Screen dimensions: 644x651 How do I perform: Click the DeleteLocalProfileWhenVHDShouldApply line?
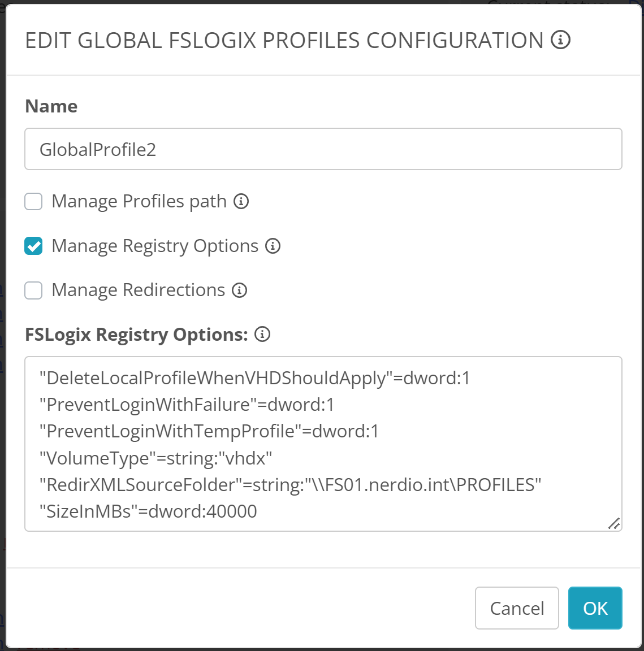pyautogui.click(x=254, y=377)
